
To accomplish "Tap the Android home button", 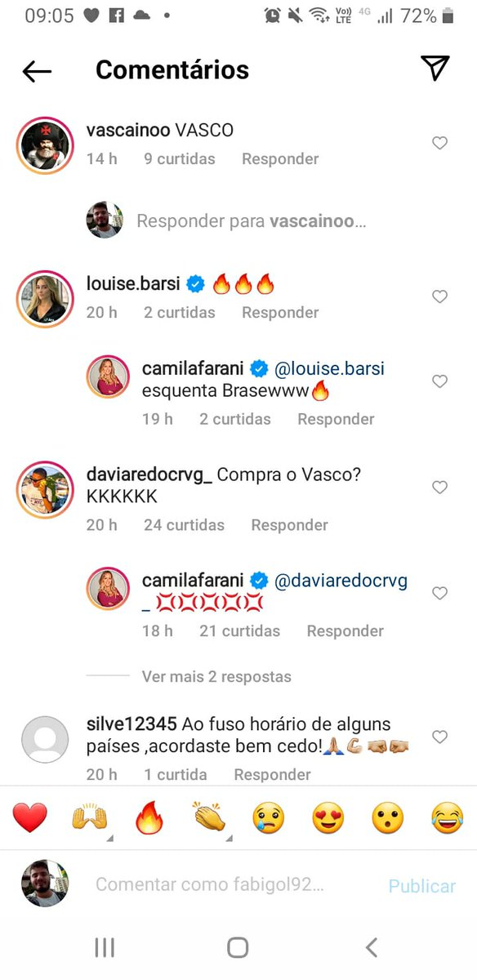I will tap(238, 947).
